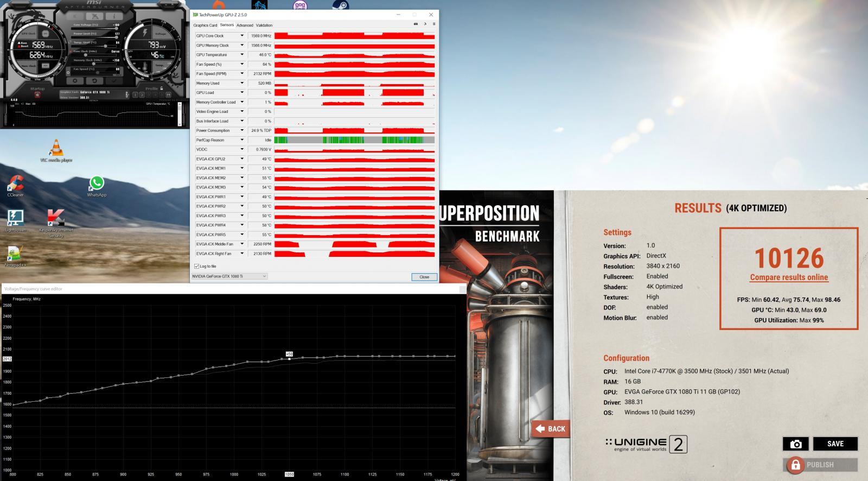This screenshot has width=868, height=481.
Task: Toggle Afterburner fan speed Auto mode
Action: pos(118,75)
